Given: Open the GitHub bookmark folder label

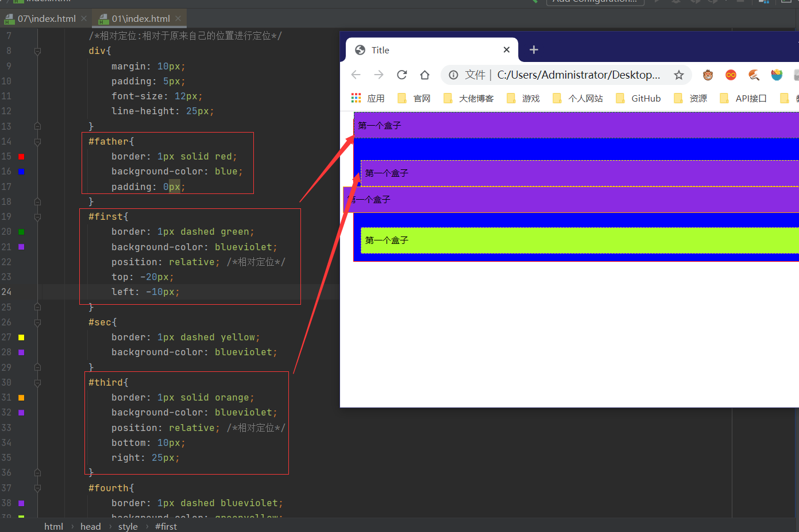Looking at the screenshot, I should (646, 98).
